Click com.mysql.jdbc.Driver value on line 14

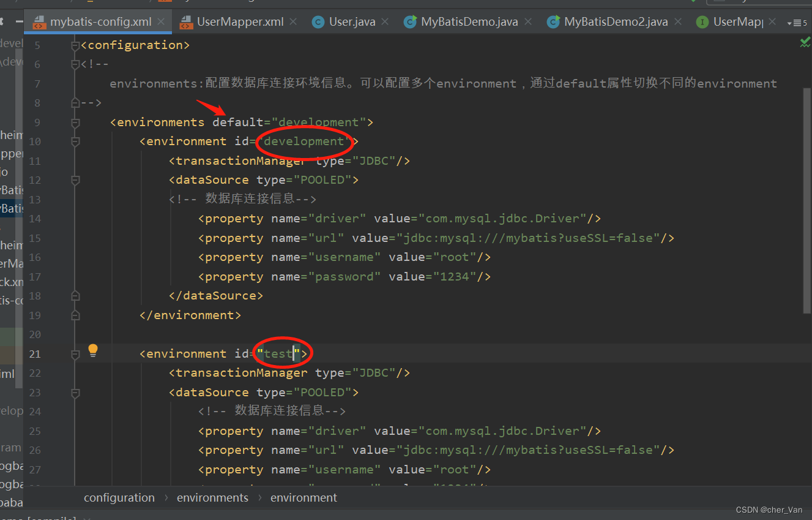point(502,219)
